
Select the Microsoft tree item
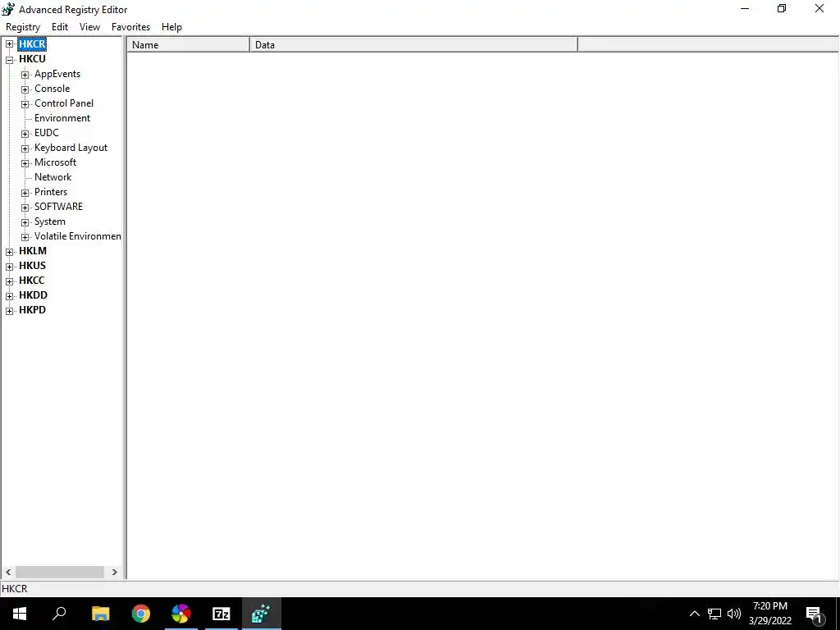pos(55,162)
